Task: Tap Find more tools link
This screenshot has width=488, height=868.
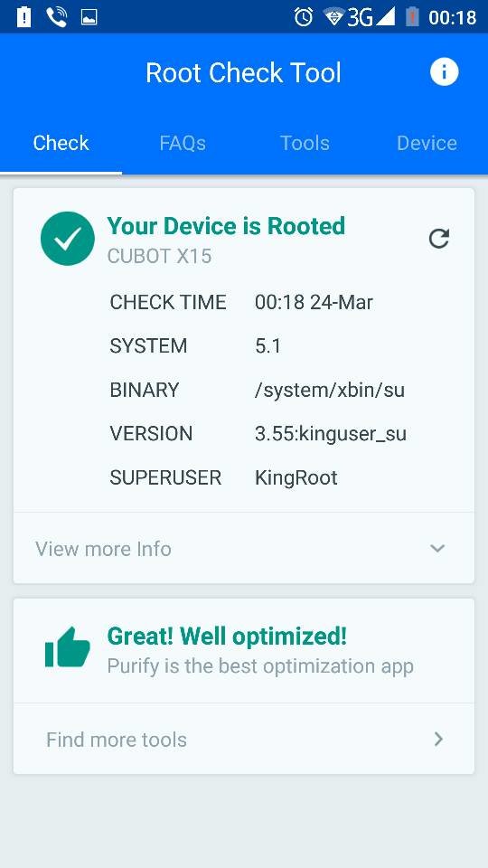Action: [x=117, y=740]
